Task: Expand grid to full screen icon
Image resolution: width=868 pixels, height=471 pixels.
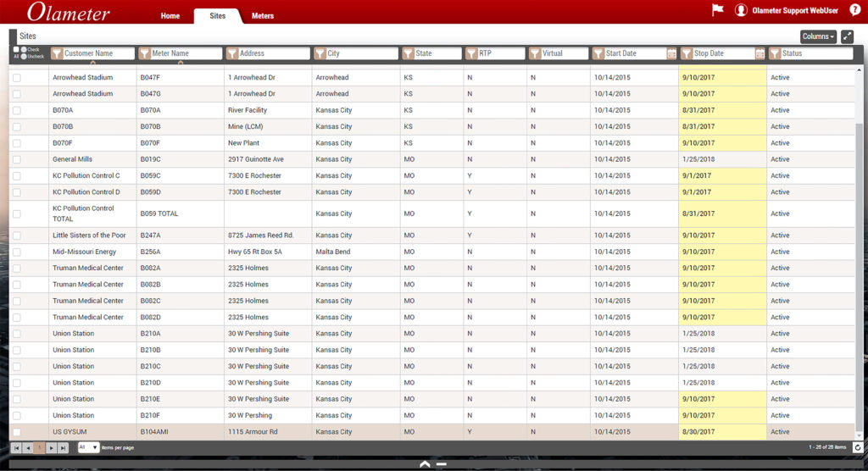Action: tap(847, 36)
